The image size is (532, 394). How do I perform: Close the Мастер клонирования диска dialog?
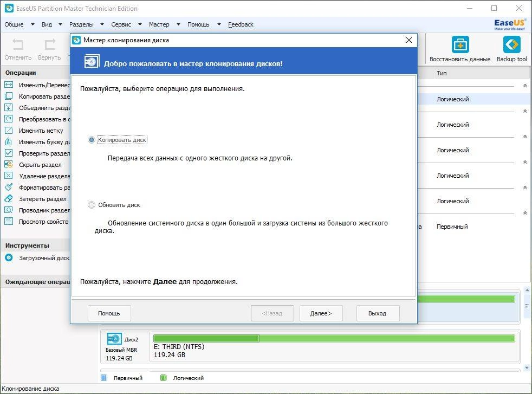(409, 40)
